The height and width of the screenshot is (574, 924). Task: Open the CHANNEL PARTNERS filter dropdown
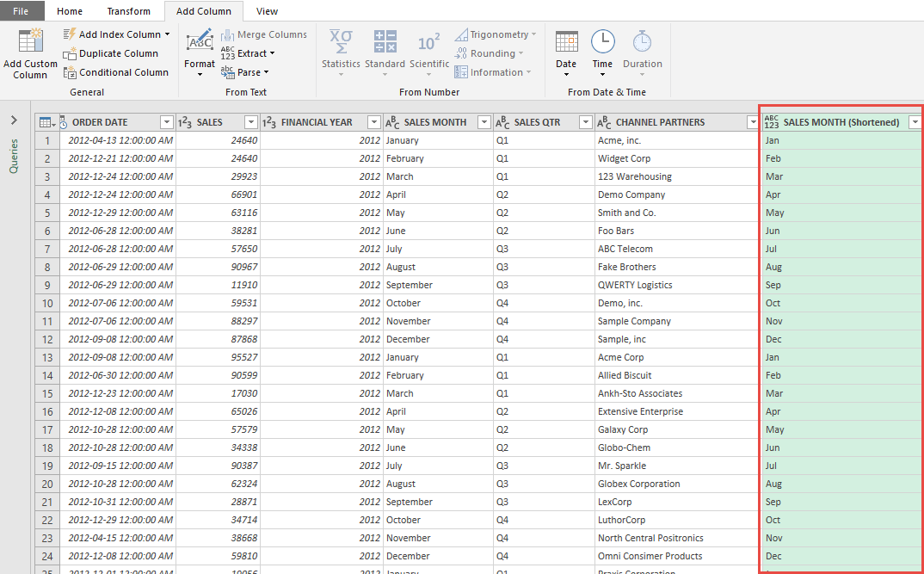[x=753, y=122]
